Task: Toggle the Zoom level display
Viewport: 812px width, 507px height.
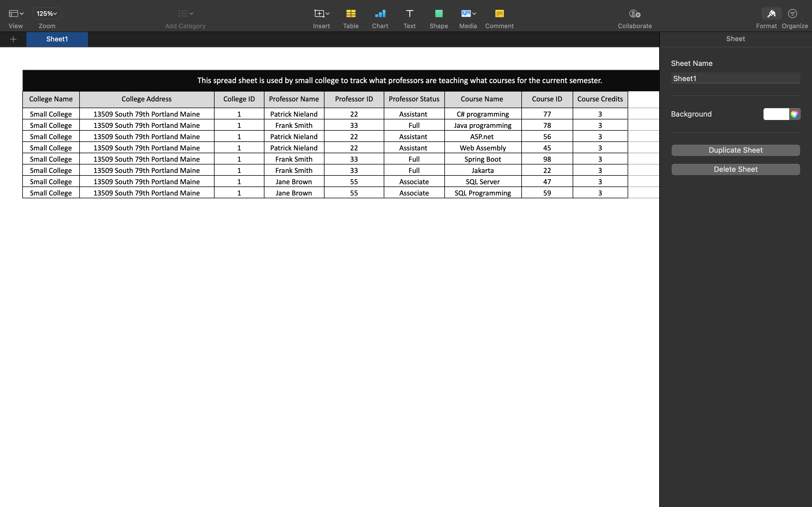Action: click(x=47, y=13)
